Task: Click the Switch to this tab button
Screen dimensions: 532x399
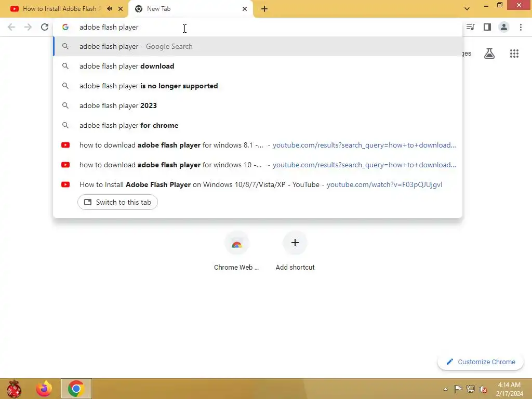Action: tap(117, 202)
